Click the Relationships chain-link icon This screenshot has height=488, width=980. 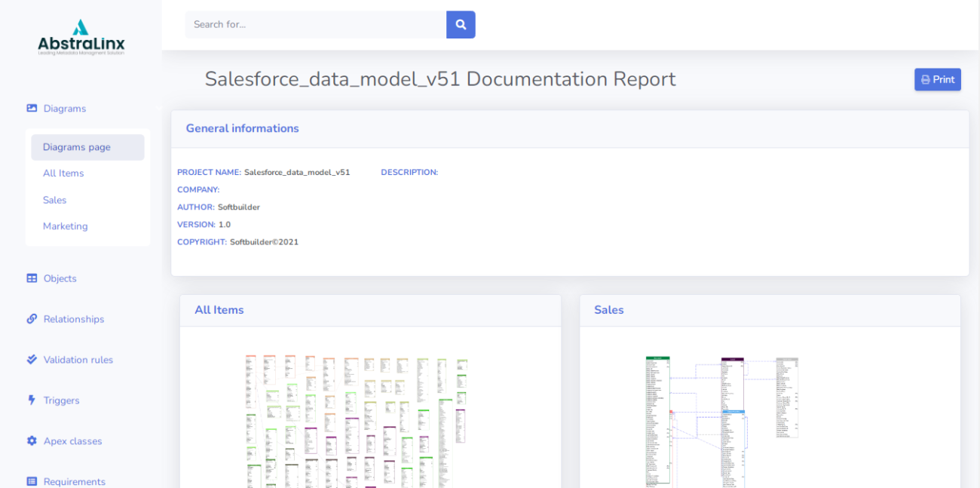[31, 319]
